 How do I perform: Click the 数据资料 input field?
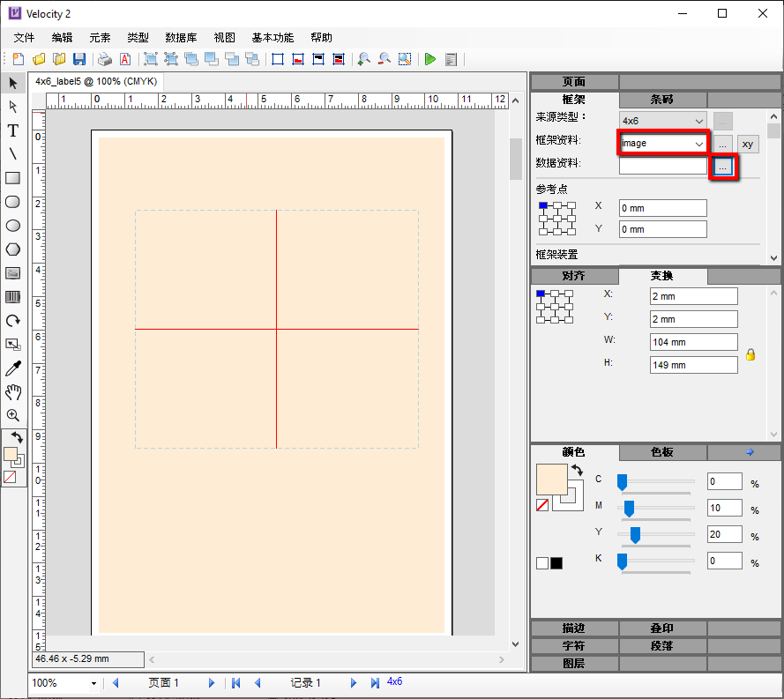(662, 167)
